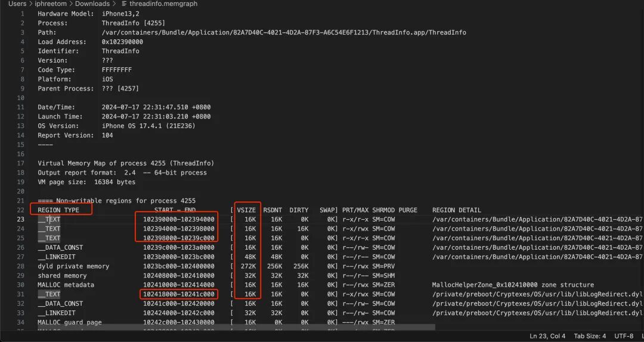Click Report Version value 104
This screenshot has width=644, height=342.
pyautogui.click(x=107, y=135)
